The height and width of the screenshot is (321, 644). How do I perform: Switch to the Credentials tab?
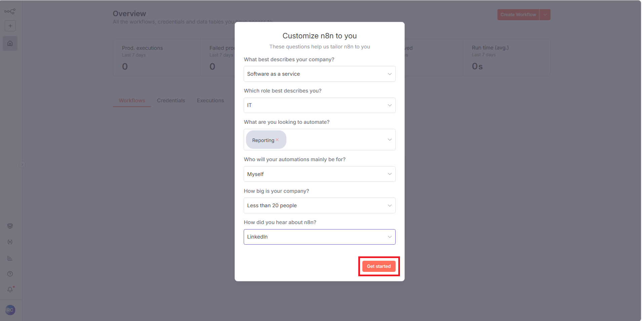coord(171,101)
